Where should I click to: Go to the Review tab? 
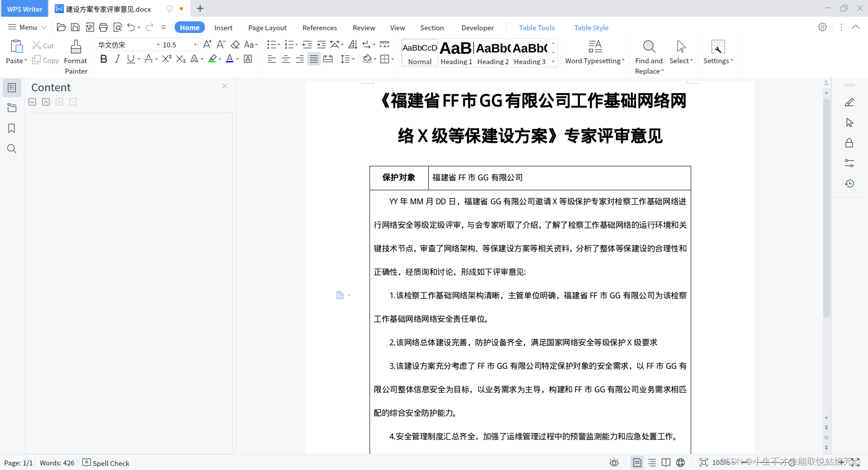pos(364,28)
